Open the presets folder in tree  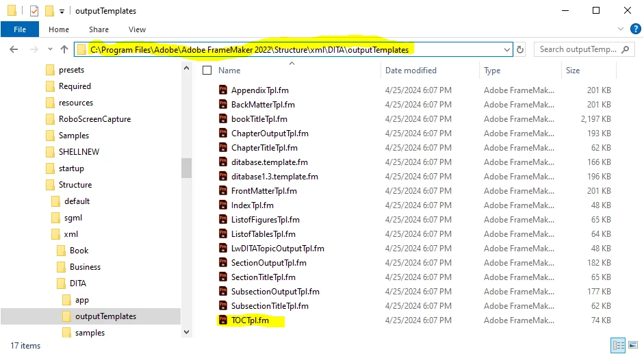[x=71, y=69]
